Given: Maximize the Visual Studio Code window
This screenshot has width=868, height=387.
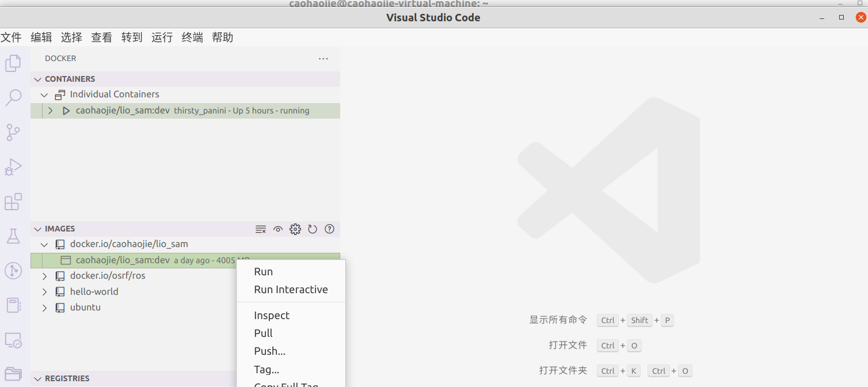Looking at the screenshot, I should pos(842,18).
